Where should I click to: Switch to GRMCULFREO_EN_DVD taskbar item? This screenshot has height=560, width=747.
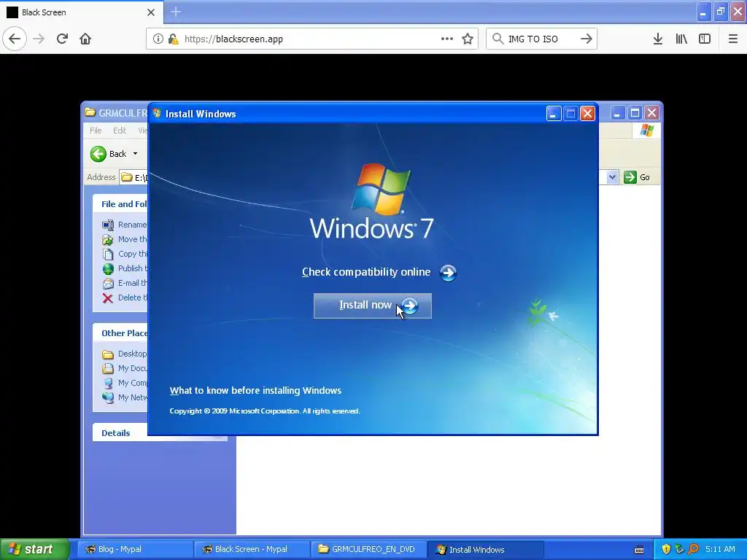tap(368, 549)
